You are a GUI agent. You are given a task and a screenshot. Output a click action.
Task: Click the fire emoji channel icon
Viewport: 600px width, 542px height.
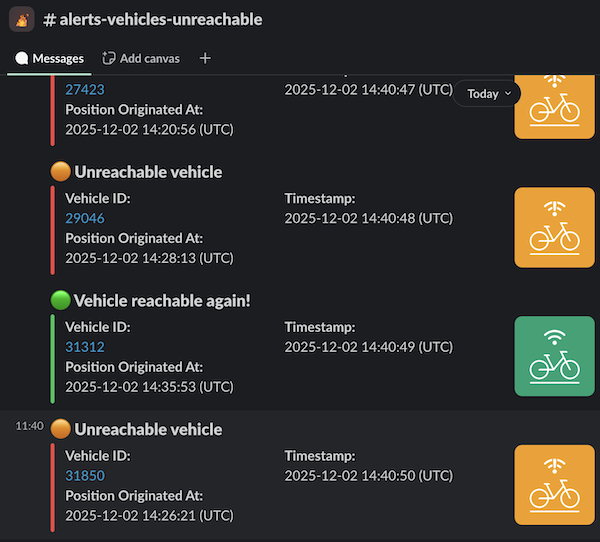pyautogui.click(x=22, y=19)
